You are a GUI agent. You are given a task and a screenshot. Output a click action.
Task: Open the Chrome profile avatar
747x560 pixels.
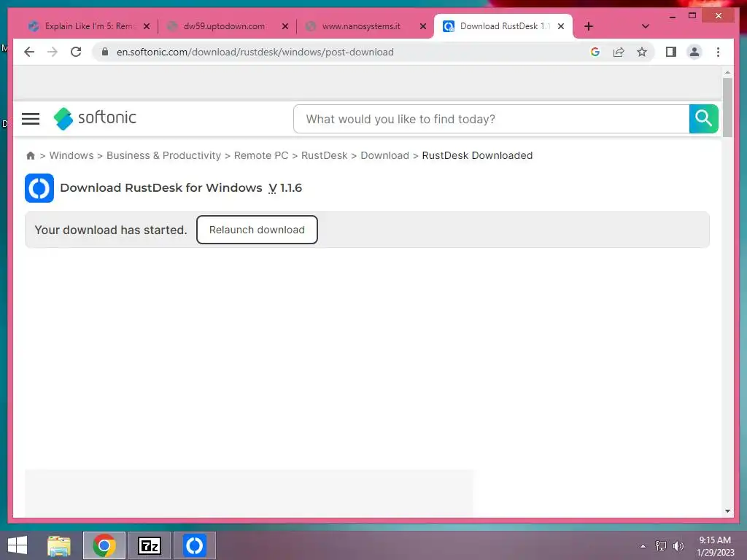tap(694, 52)
